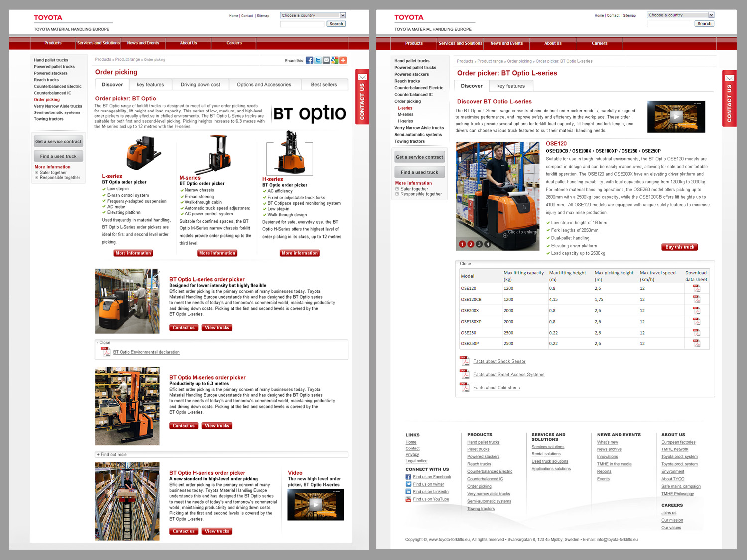Select image 4 in the OSE120 gallery
This screenshot has width=747, height=560.
(x=488, y=244)
